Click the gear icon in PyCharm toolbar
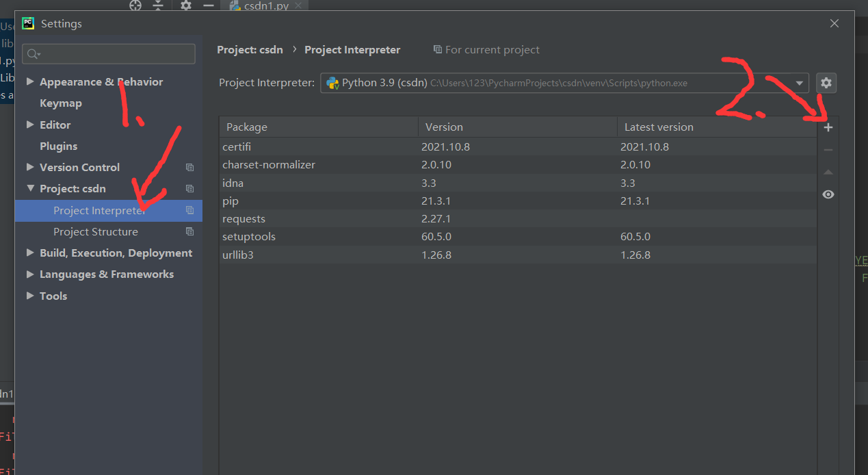This screenshot has height=475, width=868. [186, 5]
